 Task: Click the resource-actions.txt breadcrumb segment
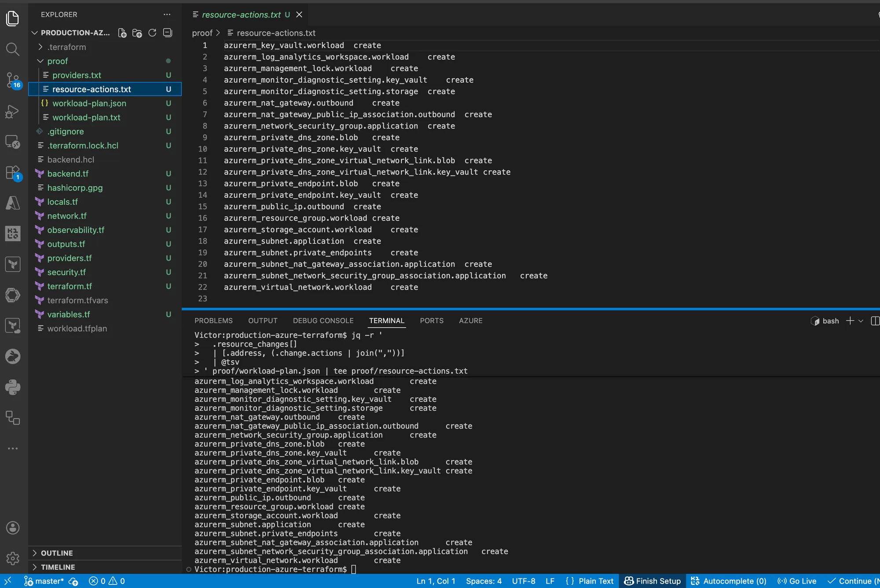[x=276, y=33]
